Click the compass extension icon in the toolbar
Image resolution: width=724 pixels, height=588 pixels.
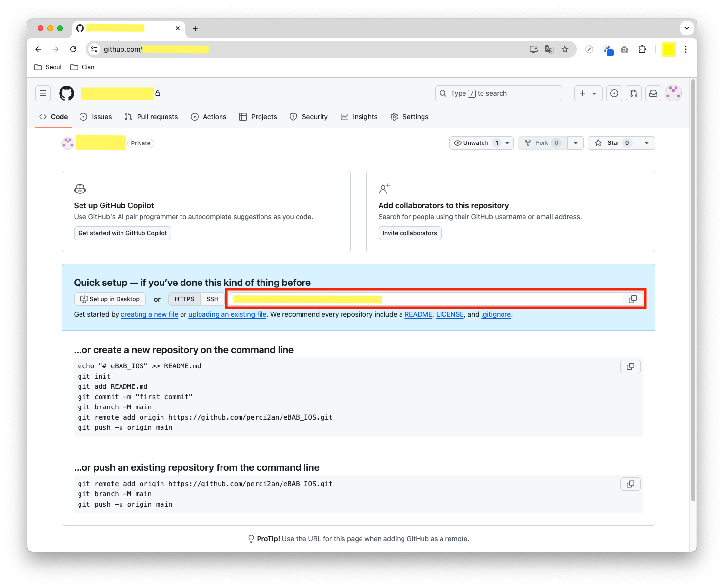point(589,49)
